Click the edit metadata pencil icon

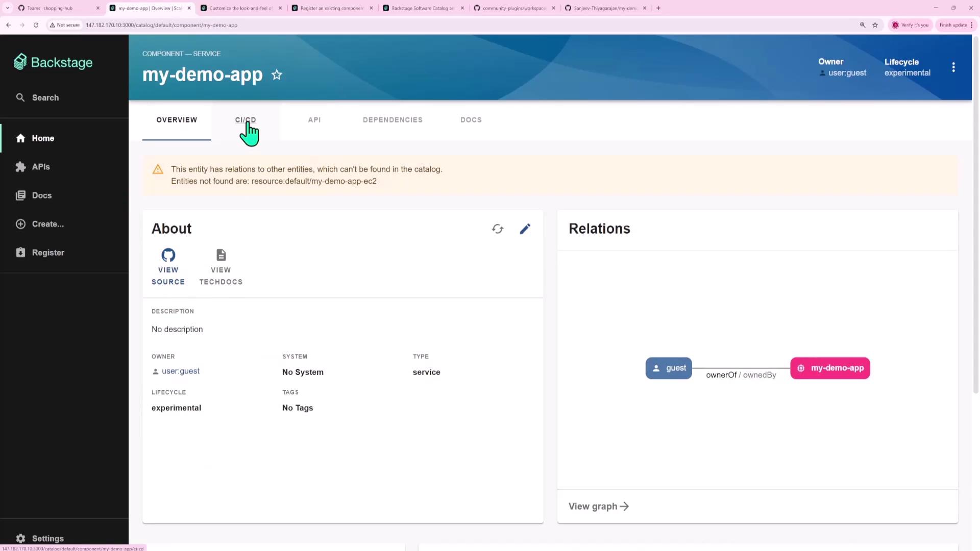point(525,229)
